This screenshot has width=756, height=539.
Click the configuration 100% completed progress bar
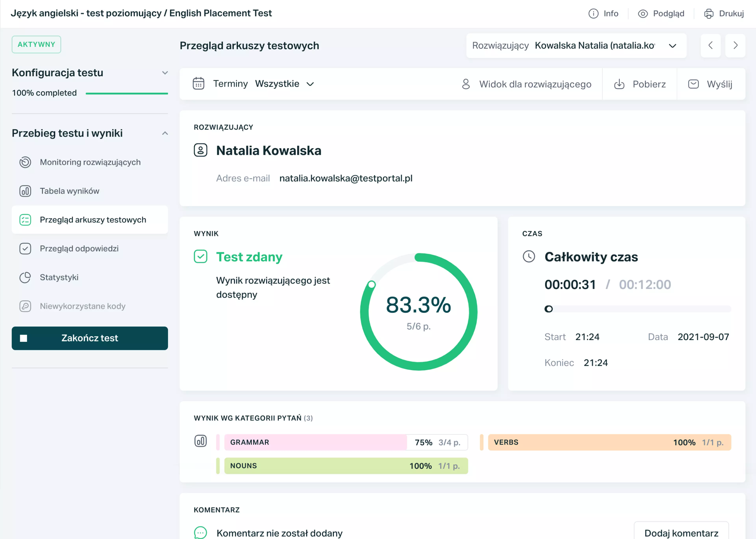127,93
